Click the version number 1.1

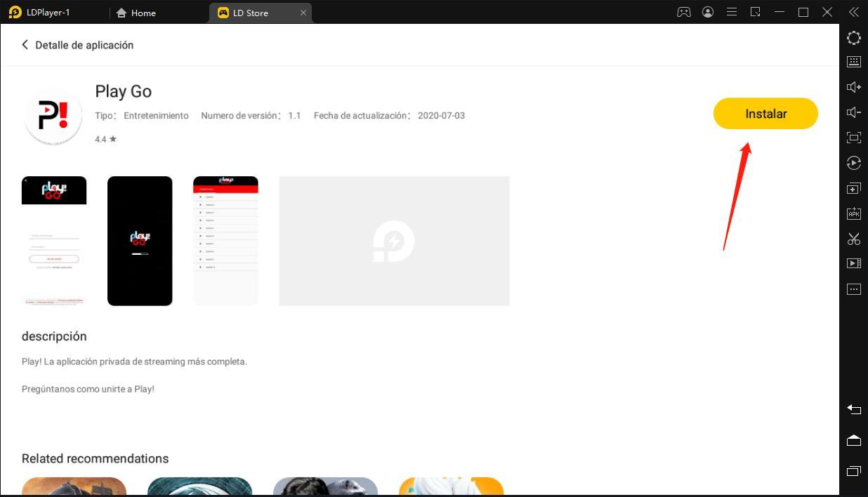(294, 115)
